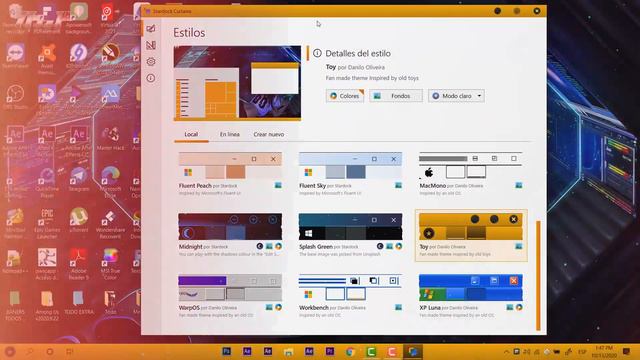Open the Avast desktop shortcut

(47, 59)
